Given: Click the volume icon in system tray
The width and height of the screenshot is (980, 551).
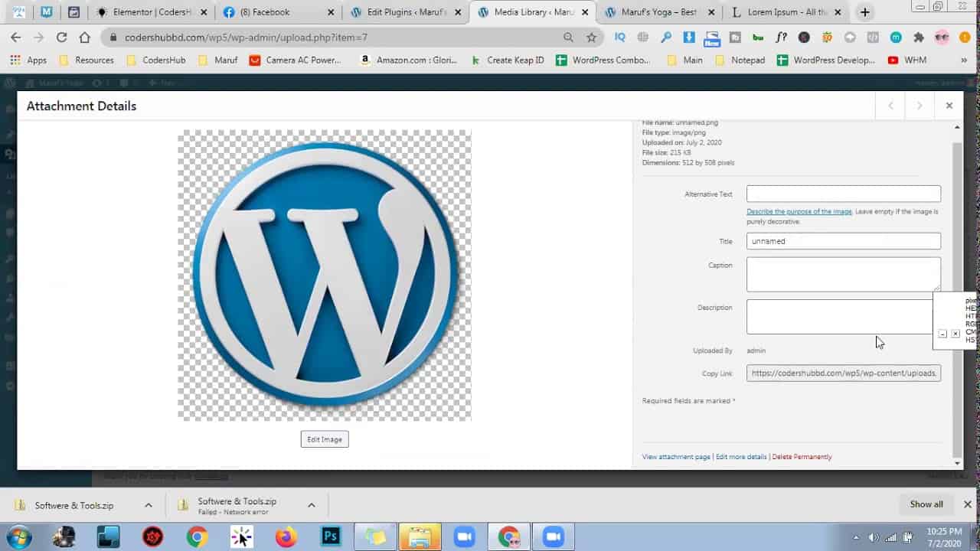Looking at the screenshot, I should pos(873,537).
